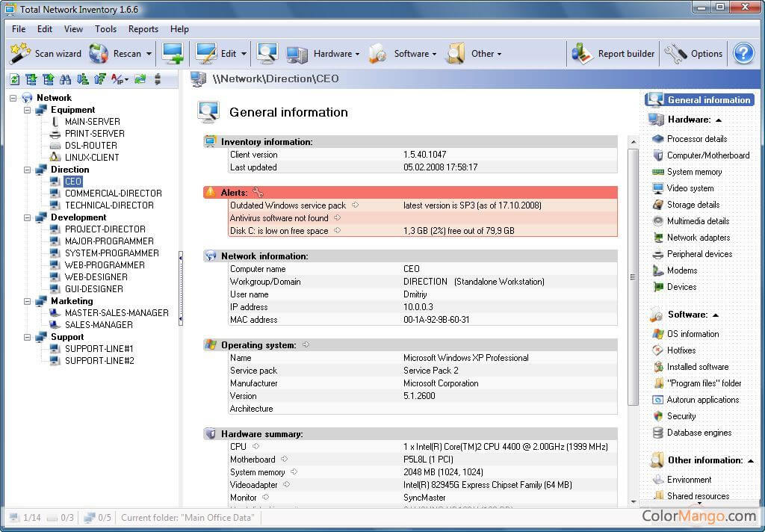This screenshot has width=765, height=532.
Task: Click the Network adapters icon
Action: pyautogui.click(x=658, y=238)
